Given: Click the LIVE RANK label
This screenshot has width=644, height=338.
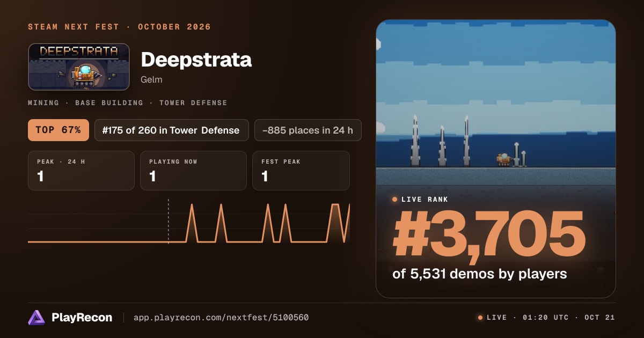Looking at the screenshot, I should click(x=425, y=200).
